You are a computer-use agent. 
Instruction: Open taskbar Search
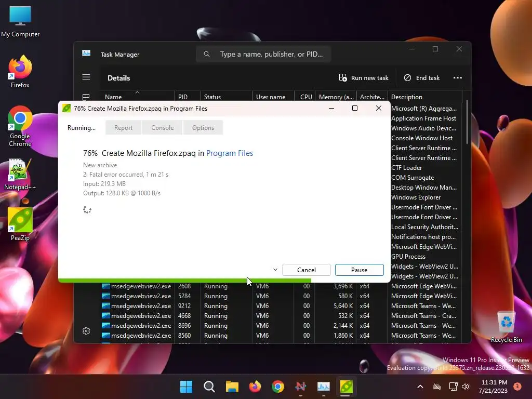pyautogui.click(x=209, y=387)
